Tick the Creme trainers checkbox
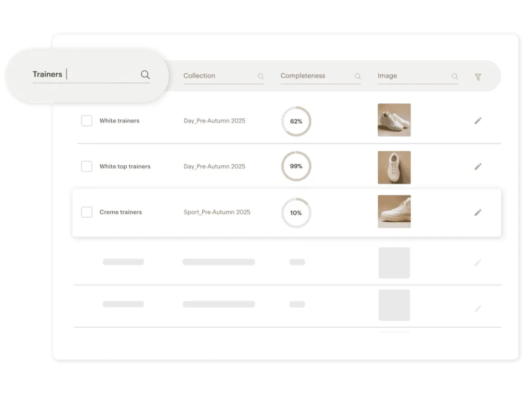 87,212
